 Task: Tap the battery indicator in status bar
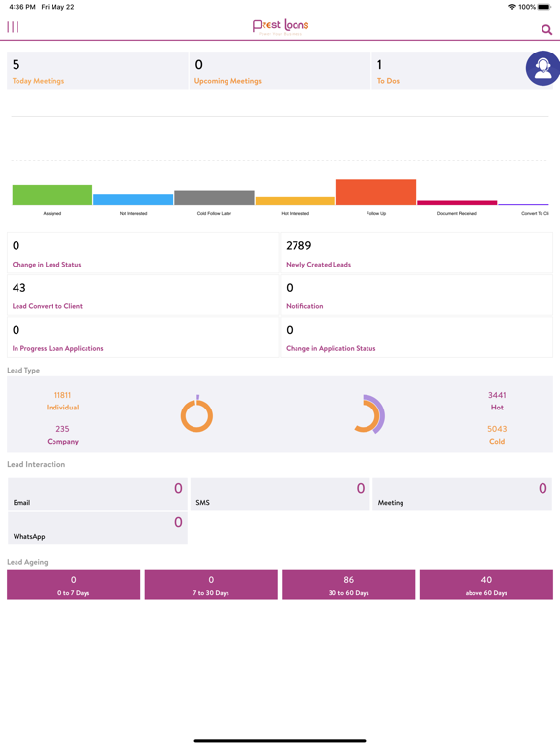tap(544, 7)
